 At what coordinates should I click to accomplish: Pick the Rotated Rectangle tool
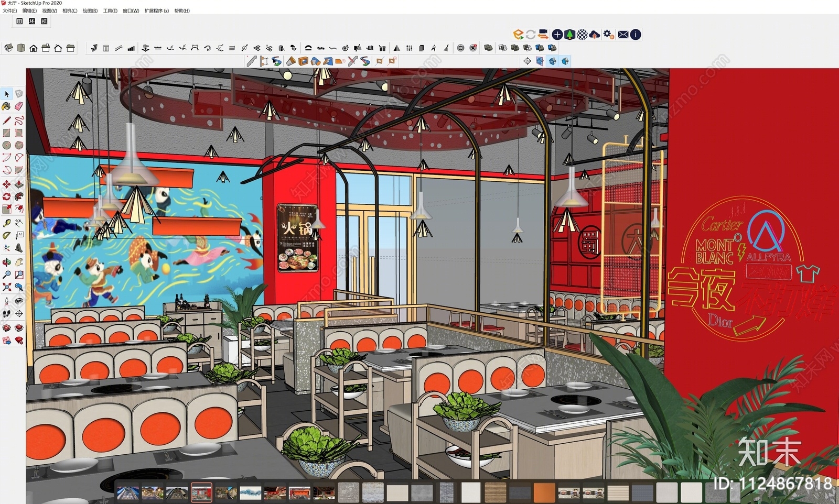coord(19,133)
